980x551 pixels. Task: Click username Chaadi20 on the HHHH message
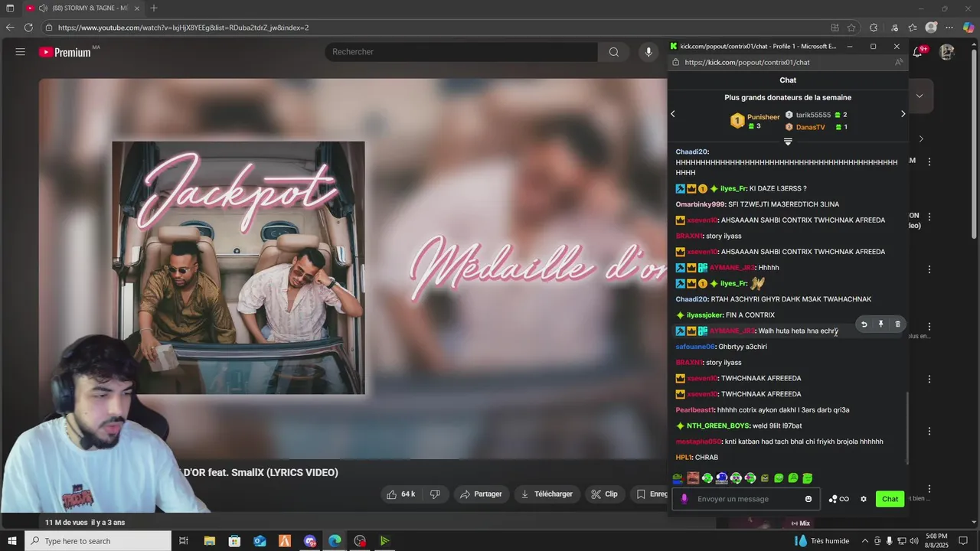click(x=692, y=152)
